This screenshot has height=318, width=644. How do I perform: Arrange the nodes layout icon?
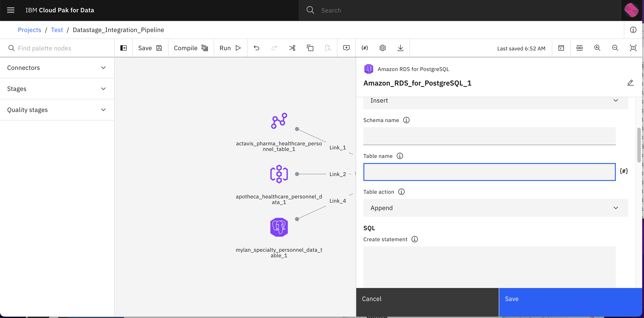[x=579, y=48]
